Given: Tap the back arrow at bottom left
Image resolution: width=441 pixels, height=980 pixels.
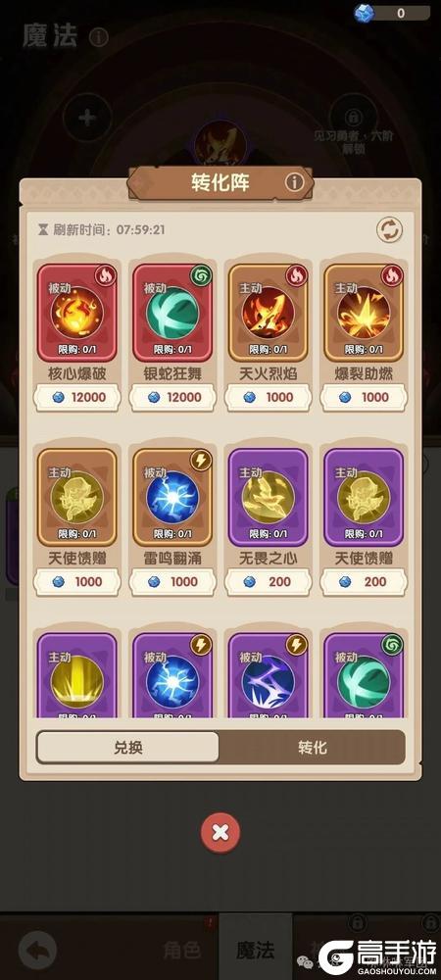Looking at the screenshot, I should pos(37,951).
